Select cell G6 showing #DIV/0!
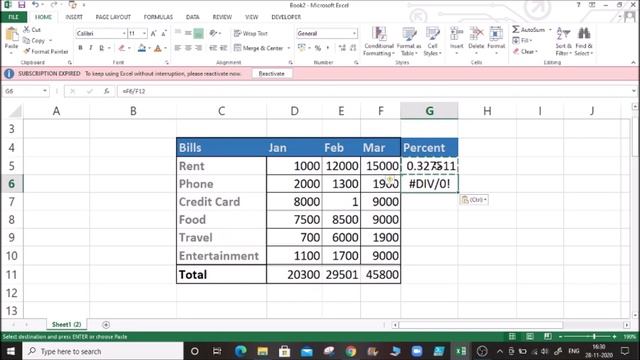The width and height of the screenshot is (640, 360). coord(429,184)
